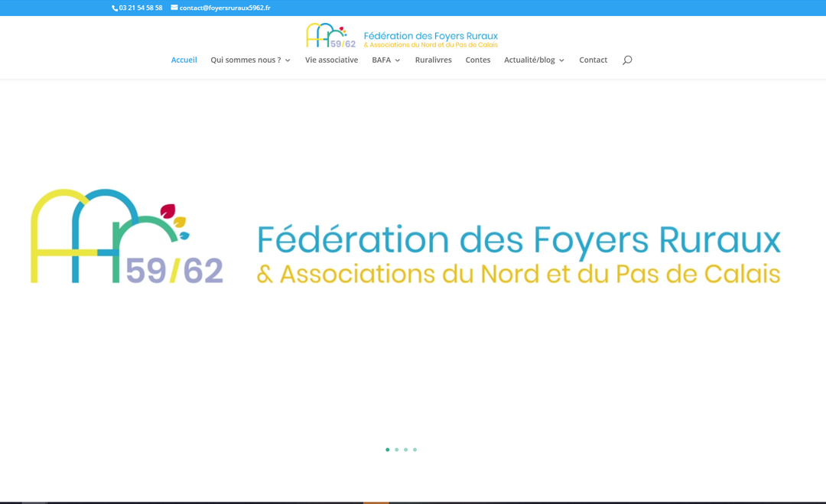This screenshot has height=504, width=826.
Task: Switch to the second slide dot
Action: point(397,450)
